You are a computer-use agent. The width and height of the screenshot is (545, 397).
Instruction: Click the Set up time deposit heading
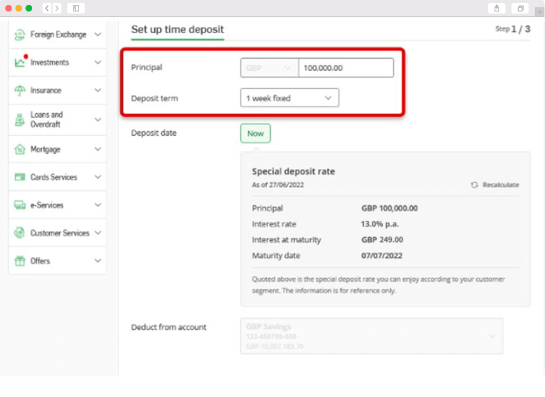[177, 30]
